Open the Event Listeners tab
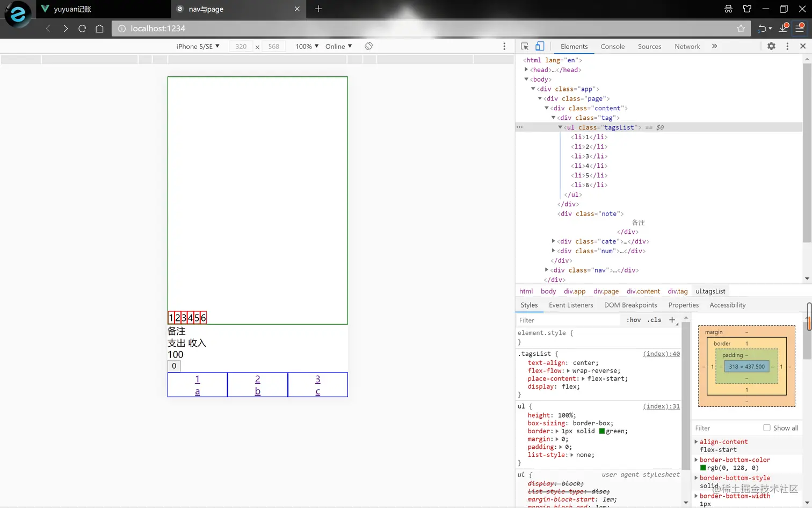The image size is (812, 508). 571,305
